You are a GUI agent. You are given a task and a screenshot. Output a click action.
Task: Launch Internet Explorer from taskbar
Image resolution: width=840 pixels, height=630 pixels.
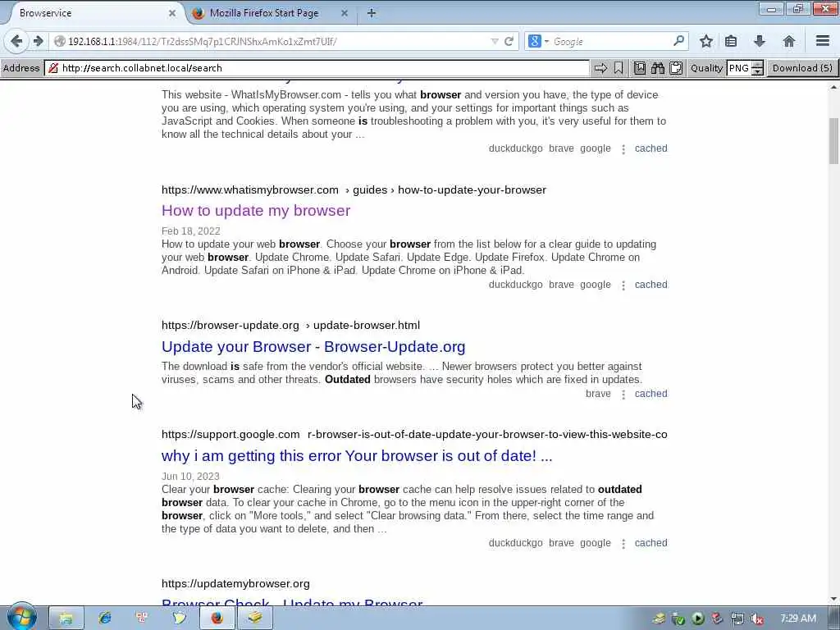tap(104, 618)
